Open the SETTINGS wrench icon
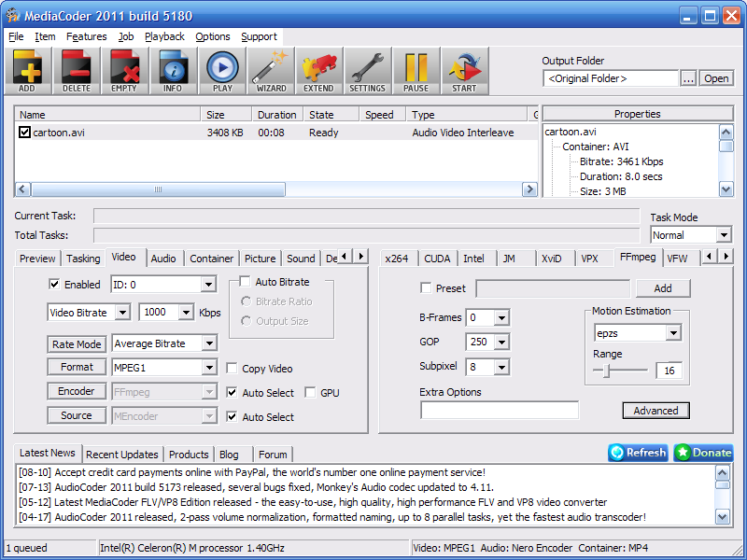 pyautogui.click(x=367, y=71)
